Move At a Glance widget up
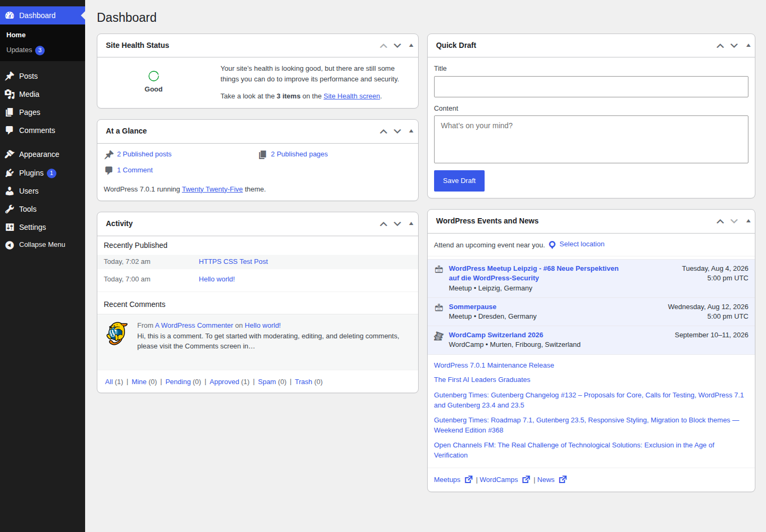 384,131
